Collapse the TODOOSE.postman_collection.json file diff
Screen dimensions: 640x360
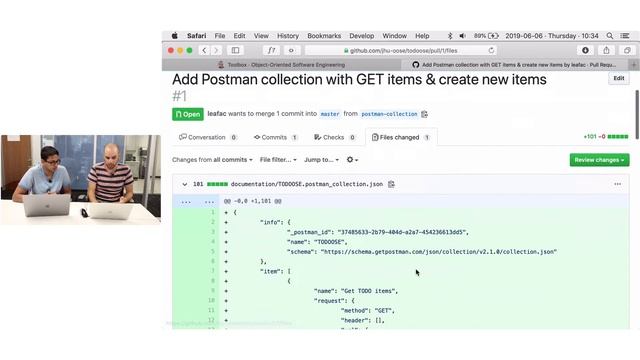point(184,184)
